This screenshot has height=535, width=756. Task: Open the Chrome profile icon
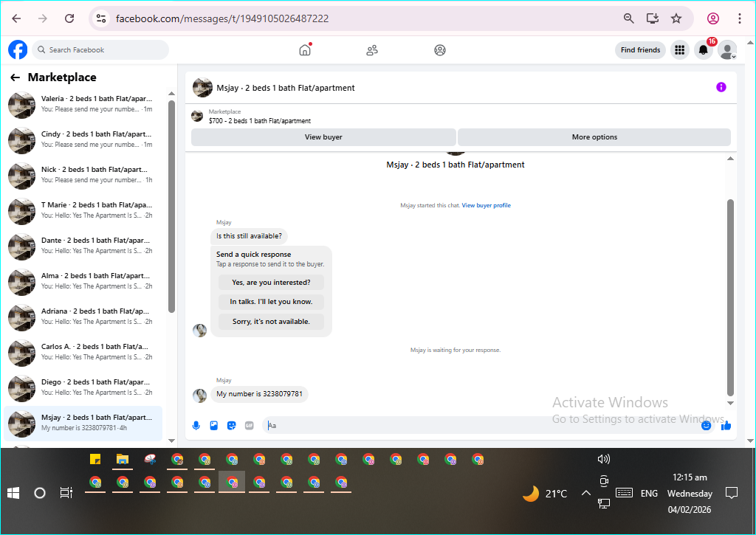pyautogui.click(x=713, y=18)
